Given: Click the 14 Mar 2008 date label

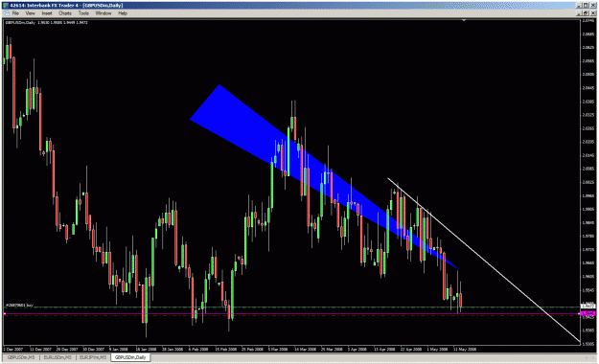Looking at the screenshot, I should 305,349.
